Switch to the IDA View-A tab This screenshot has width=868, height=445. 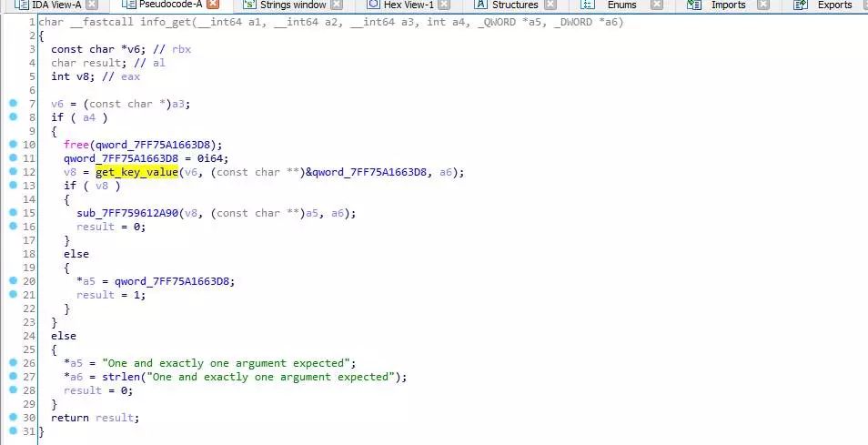(x=56, y=5)
